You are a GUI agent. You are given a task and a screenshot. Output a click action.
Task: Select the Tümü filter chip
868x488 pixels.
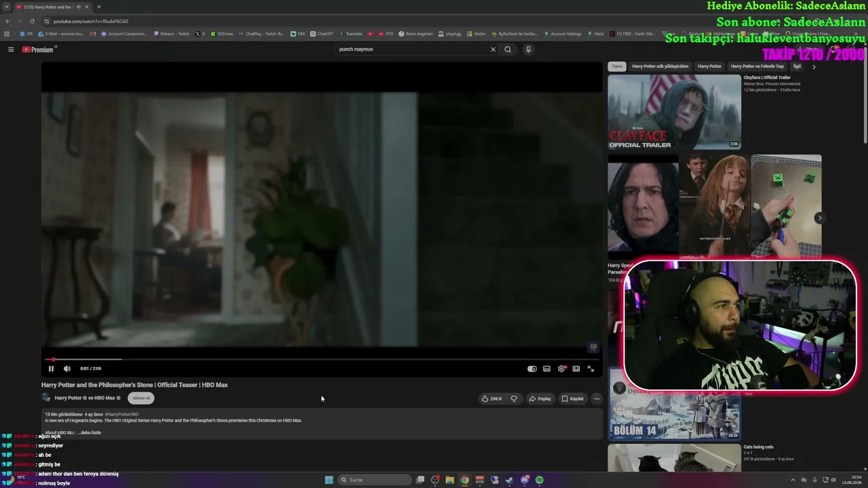click(x=617, y=66)
